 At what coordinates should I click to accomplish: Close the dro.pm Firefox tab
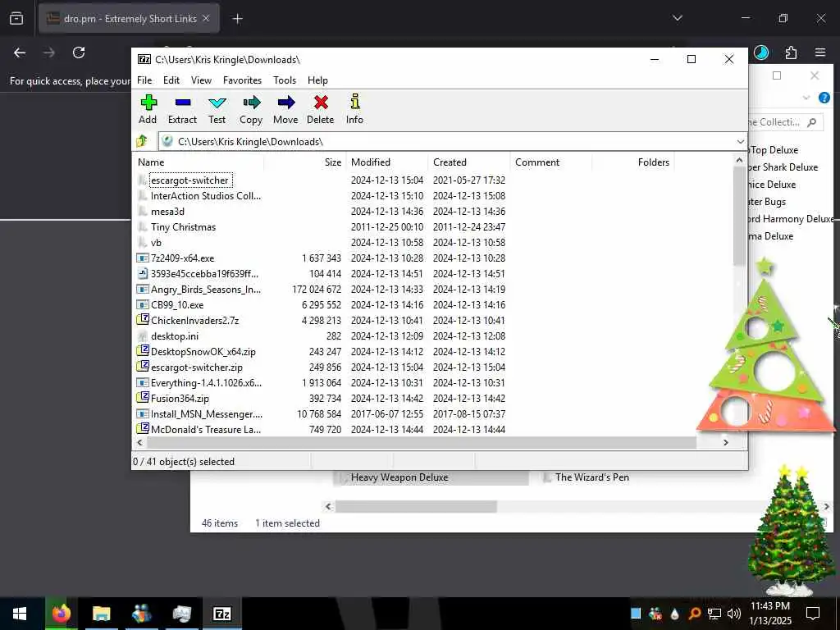click(x=206, y=19)
